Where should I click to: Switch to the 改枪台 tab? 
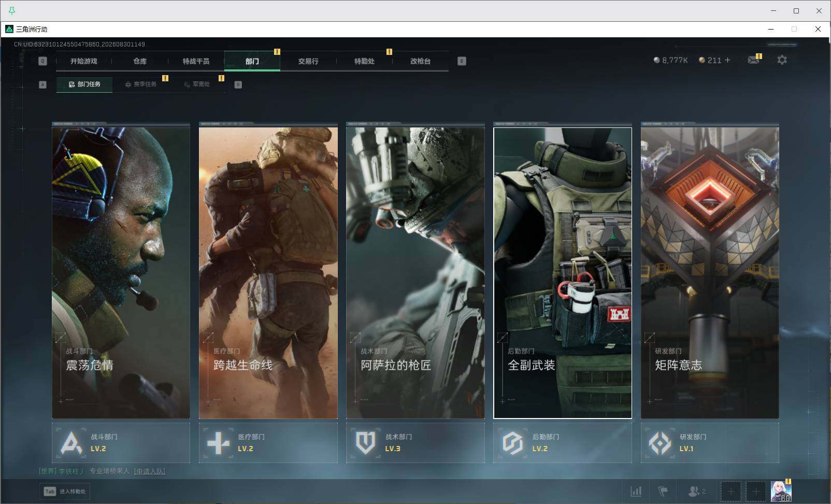click(x=420, y=61)
